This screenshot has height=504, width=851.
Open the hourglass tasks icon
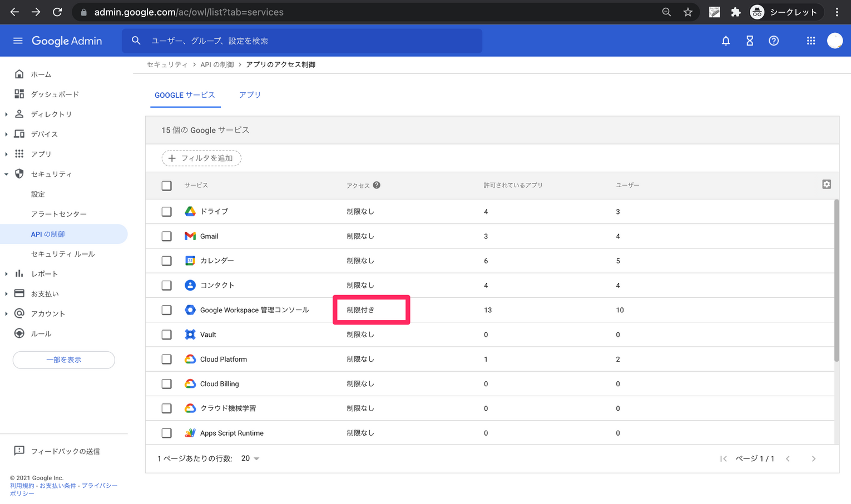click(750, 41)
